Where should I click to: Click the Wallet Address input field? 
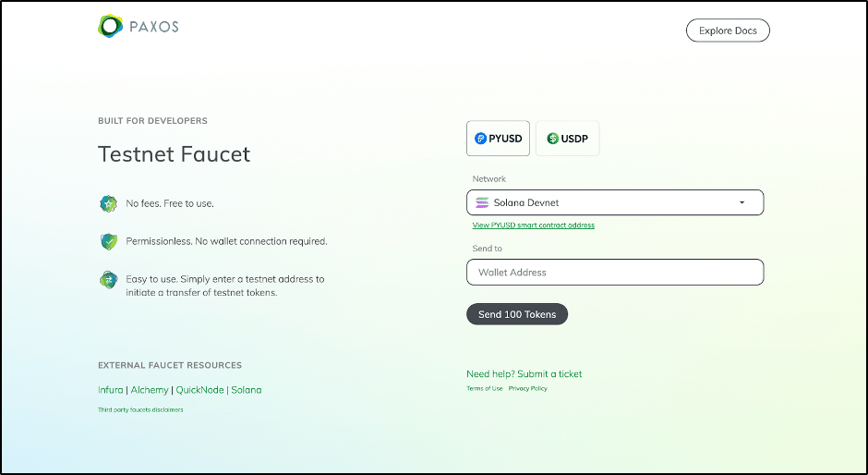[615, 273]
